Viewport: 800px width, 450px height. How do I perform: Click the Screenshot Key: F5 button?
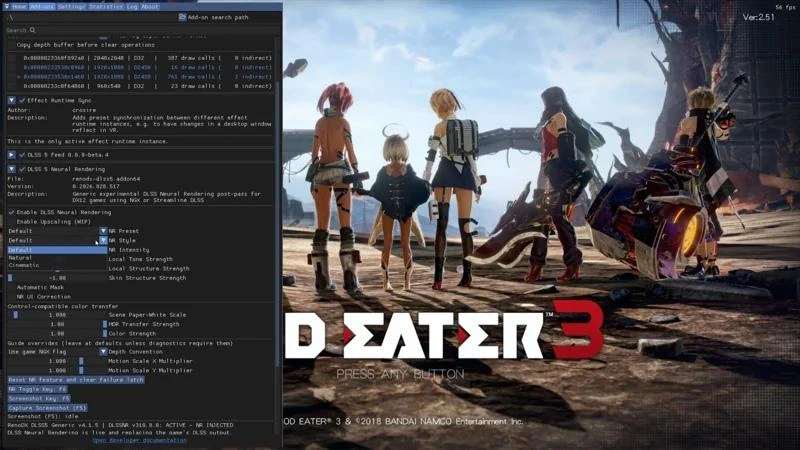tap(39, 398)
